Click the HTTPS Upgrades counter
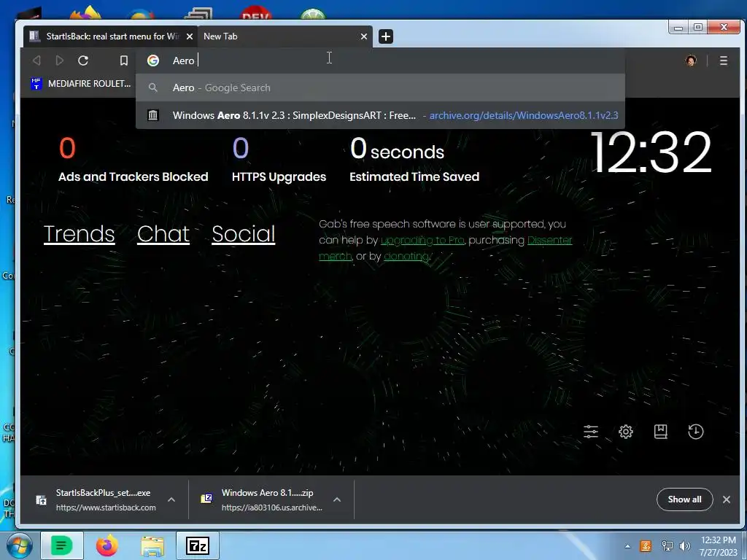Screen dimensions: 747x560 pos(279,160)
